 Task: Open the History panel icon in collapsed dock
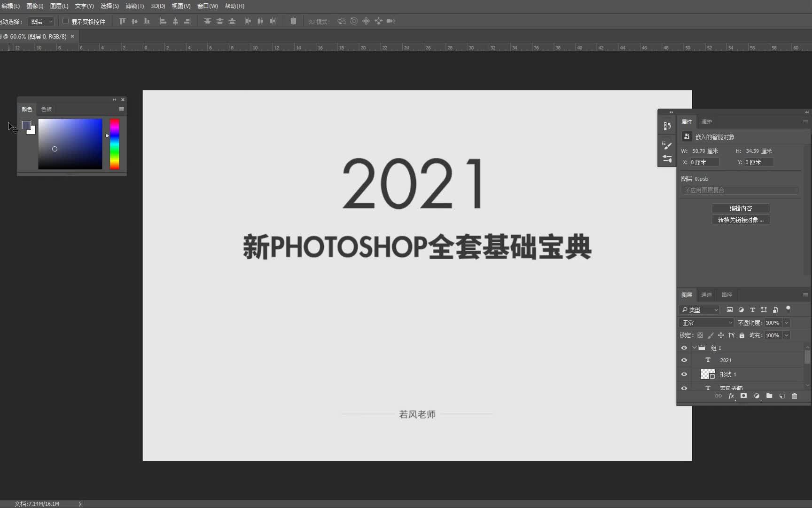667,126
